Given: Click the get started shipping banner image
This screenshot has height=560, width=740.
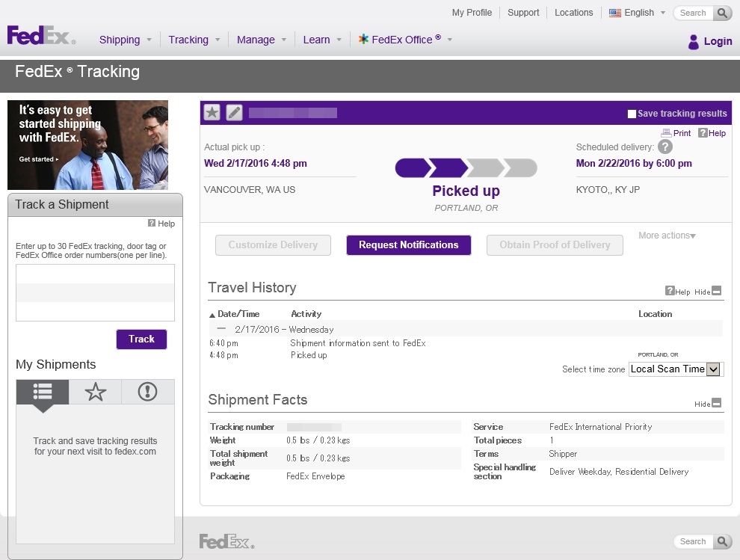Looking at the screenshot, I should point(87,145).
